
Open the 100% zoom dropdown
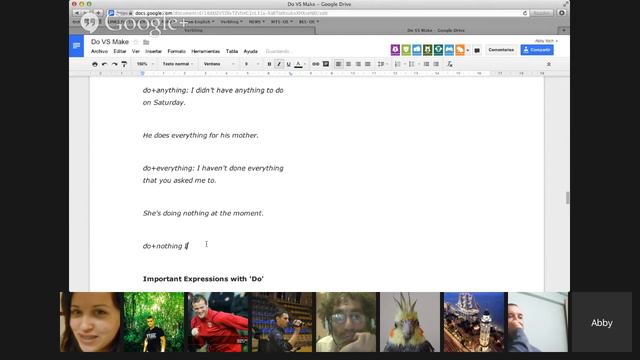pyautogui.click(x=145, y=64)
